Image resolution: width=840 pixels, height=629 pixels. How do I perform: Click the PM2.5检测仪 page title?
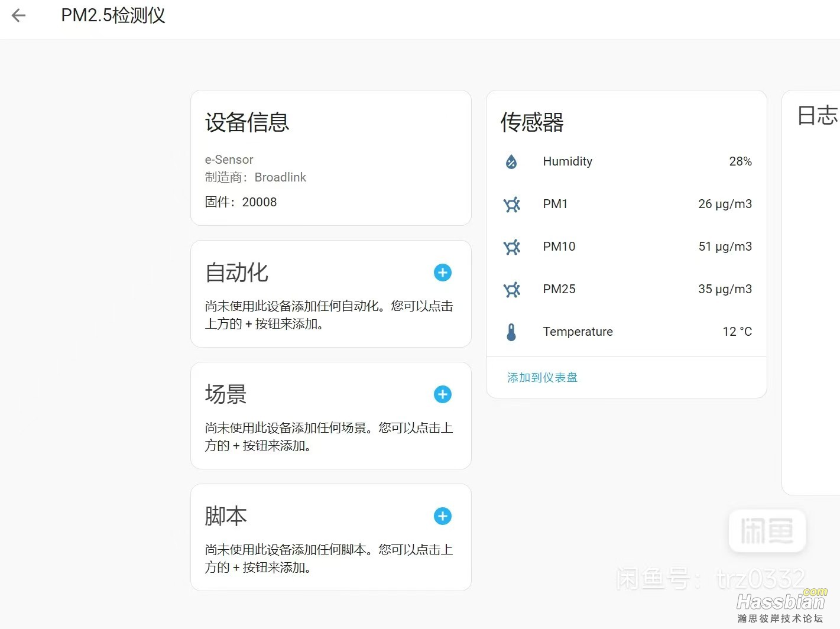113,15
